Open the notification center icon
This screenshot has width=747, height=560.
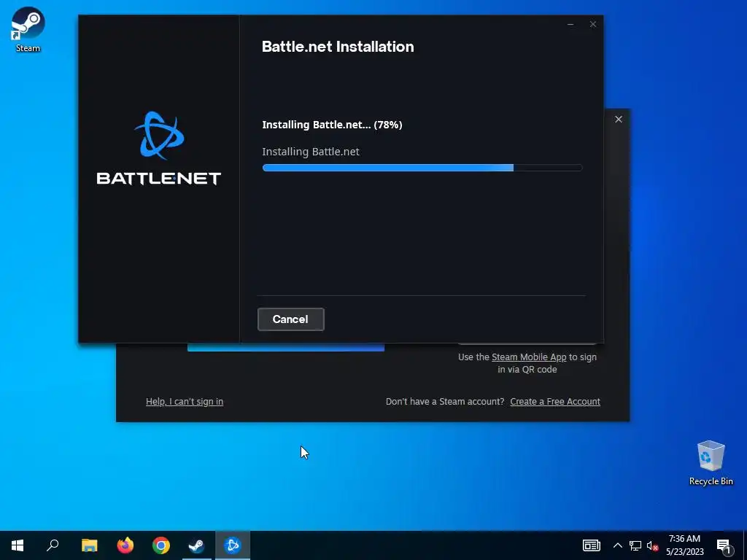(x=724, y=545)
